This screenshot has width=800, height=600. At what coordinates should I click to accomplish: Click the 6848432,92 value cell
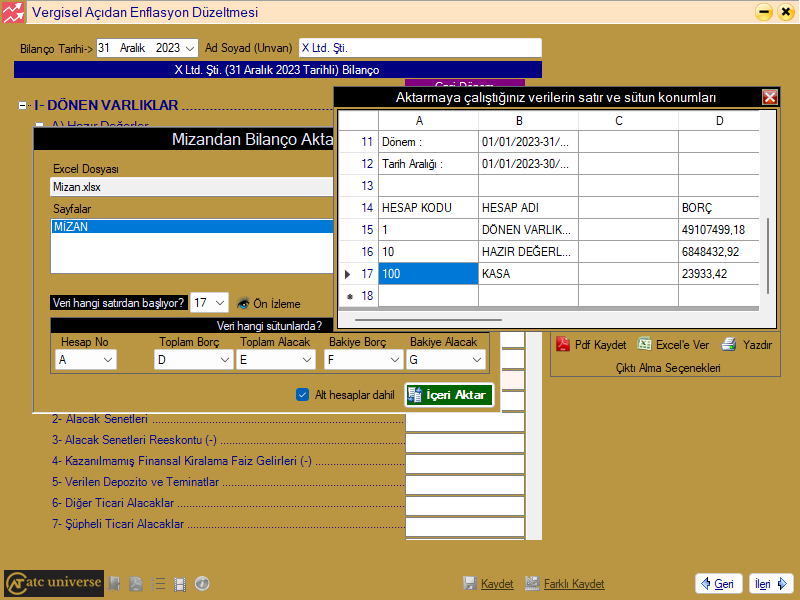coord(719,252)
